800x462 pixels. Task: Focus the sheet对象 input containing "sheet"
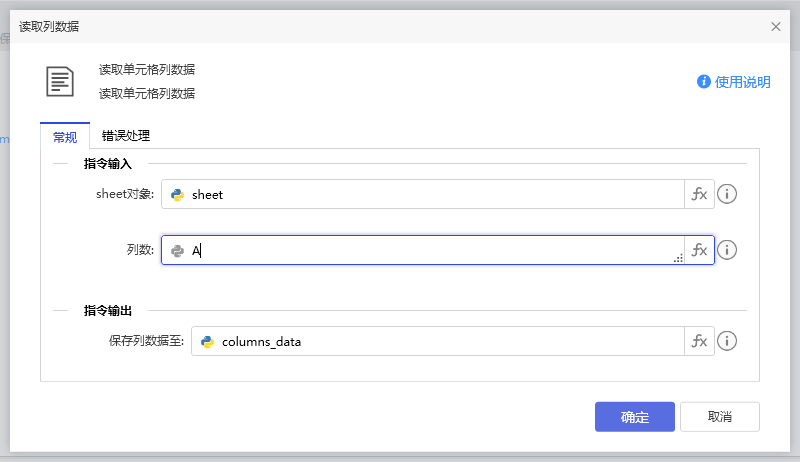pyautogui.click(x=430, y=195)
